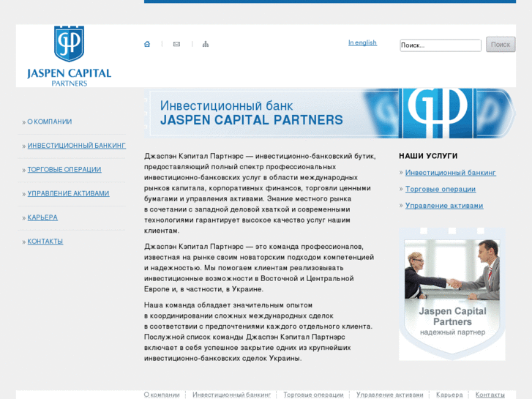
Task: Open Контакты link in footer
Action: pyautogui.click(x=490, y=395)
